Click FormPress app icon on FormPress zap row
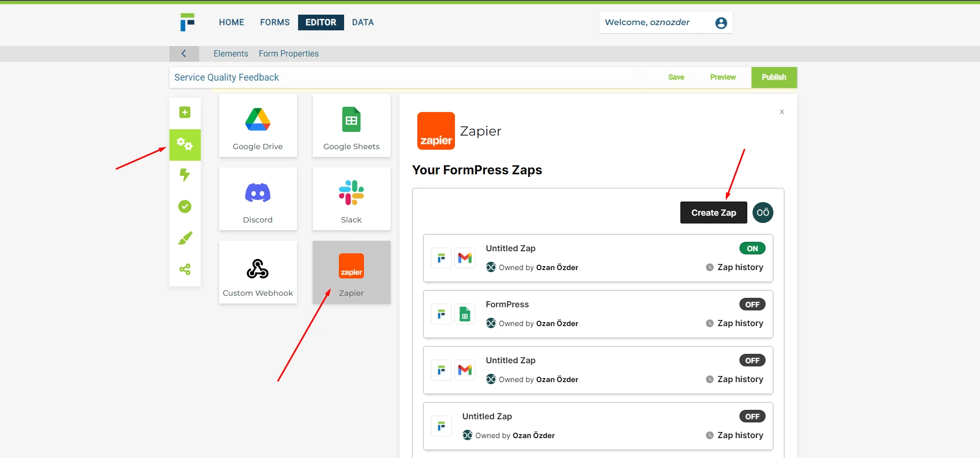 click(x=441, y=314)
